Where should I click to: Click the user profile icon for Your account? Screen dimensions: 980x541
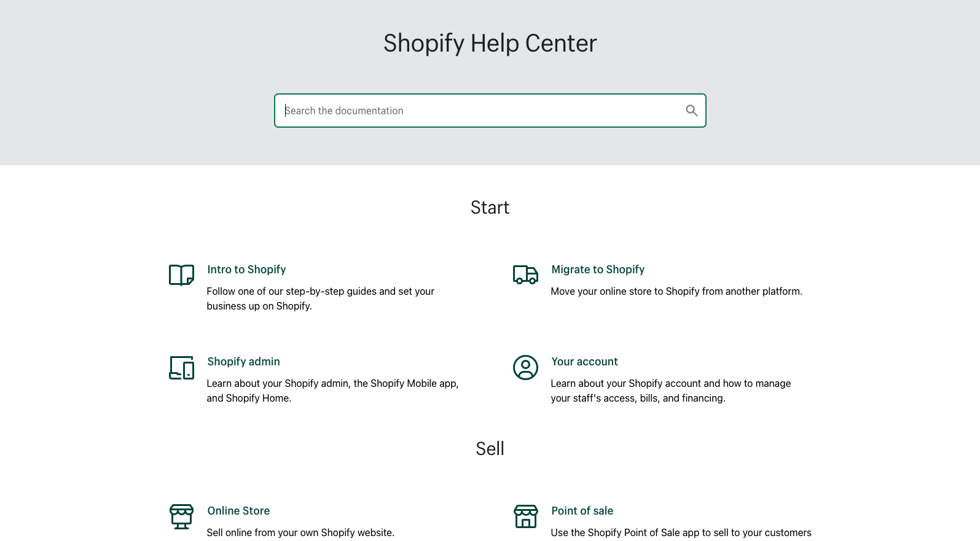pyautogui.click(x=525, y=367)
